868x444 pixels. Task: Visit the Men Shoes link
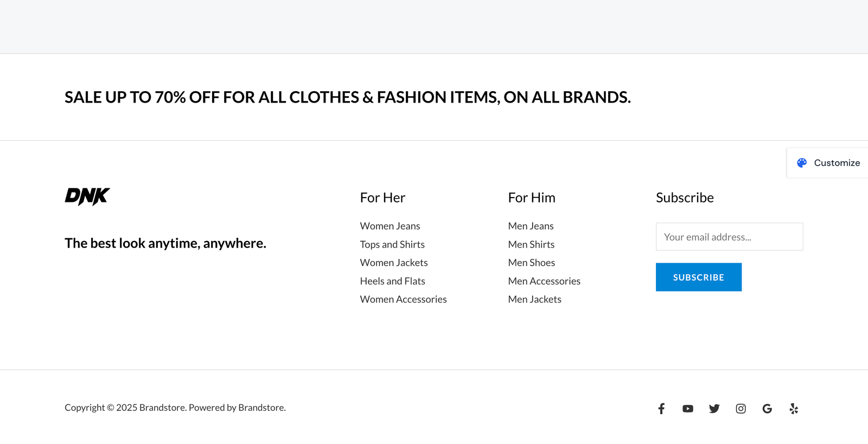pos(532,263)
